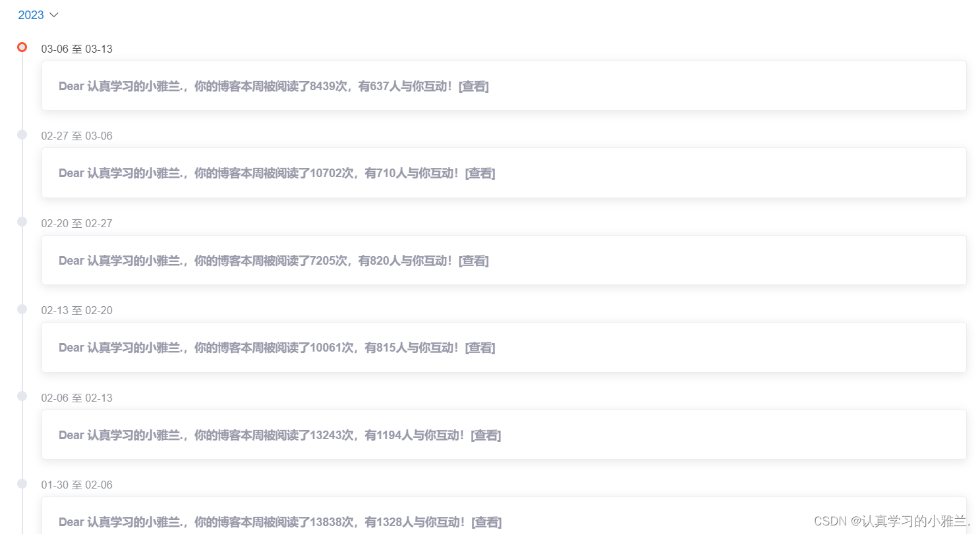Open [查看] link for 13838 reads report
980x534 pixels.
click(x=486, y=522)
